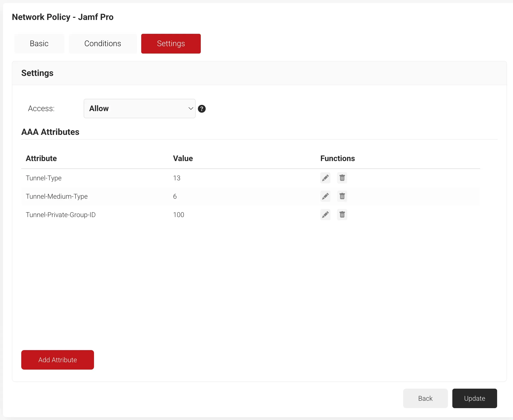Switch to the Conditions tab
The image size is (513, 420).
tap(103, 43)
